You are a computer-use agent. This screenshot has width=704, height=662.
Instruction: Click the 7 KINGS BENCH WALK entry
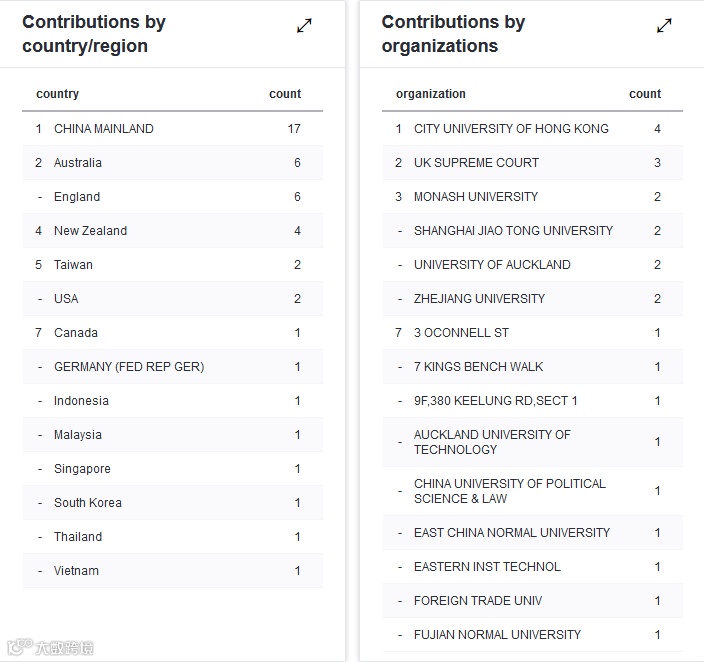tap(479, 367)
